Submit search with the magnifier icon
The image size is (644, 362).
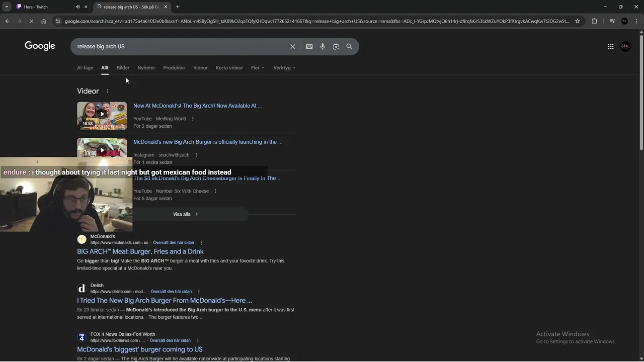pyautogui.click(x=349, y=46)
